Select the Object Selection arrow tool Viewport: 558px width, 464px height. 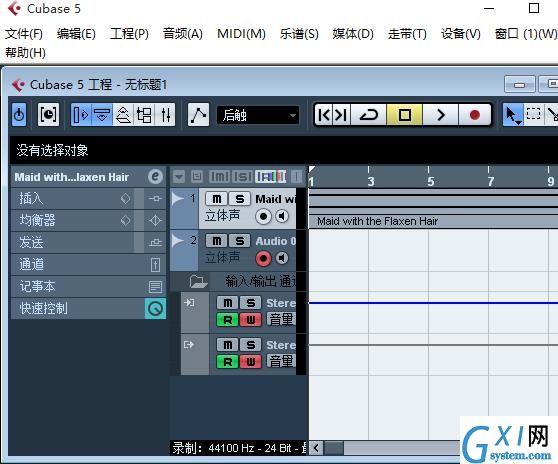point(512,115)
